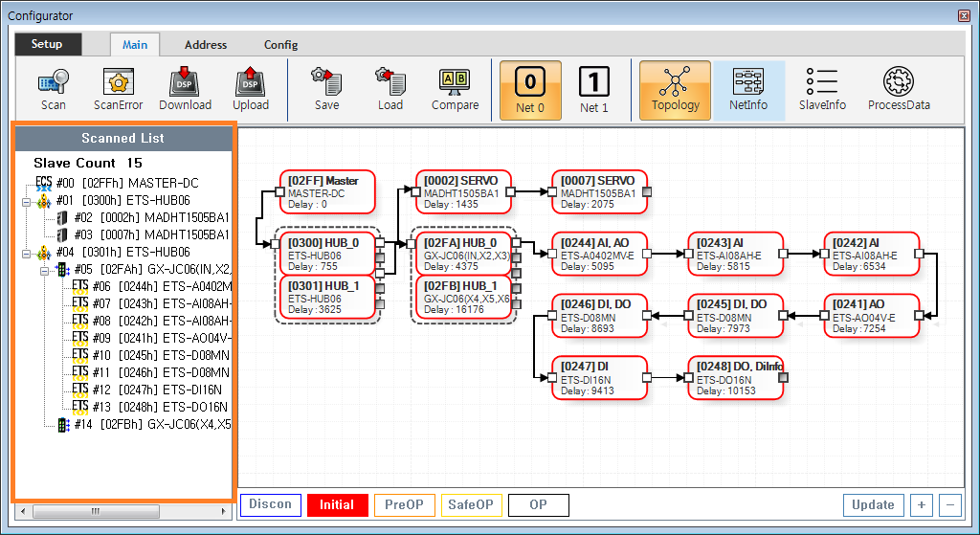Click the Update button
The image size is (980, 535).
(x=873, y=505)
